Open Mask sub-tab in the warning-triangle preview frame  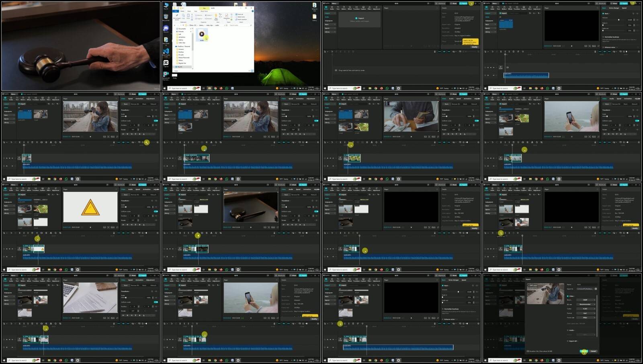click(144, 194)
